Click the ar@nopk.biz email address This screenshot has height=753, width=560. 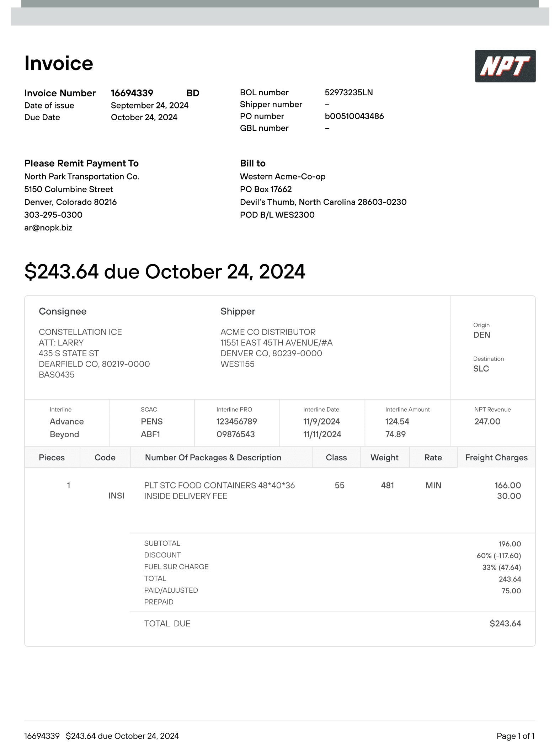click(48, 228)
